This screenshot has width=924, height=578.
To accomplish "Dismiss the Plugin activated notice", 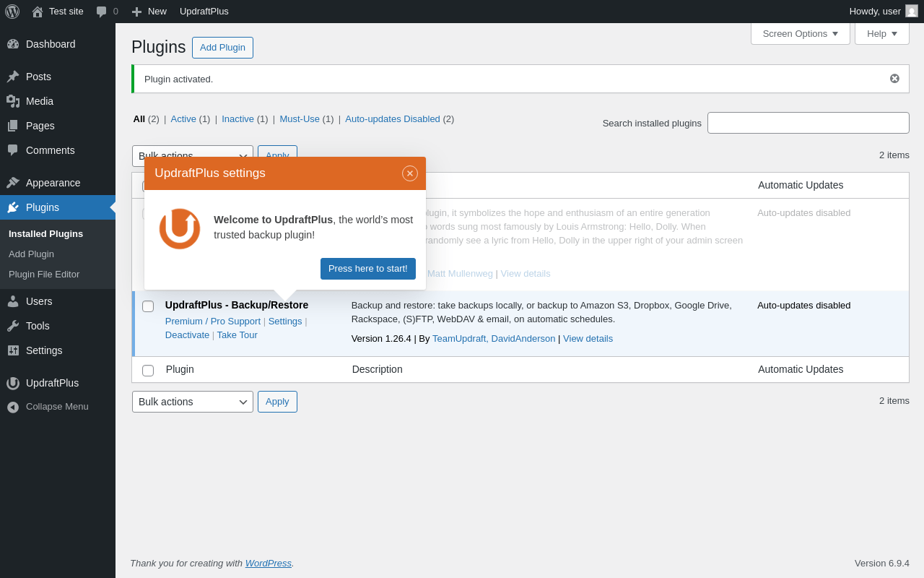I will click(894, 79).
